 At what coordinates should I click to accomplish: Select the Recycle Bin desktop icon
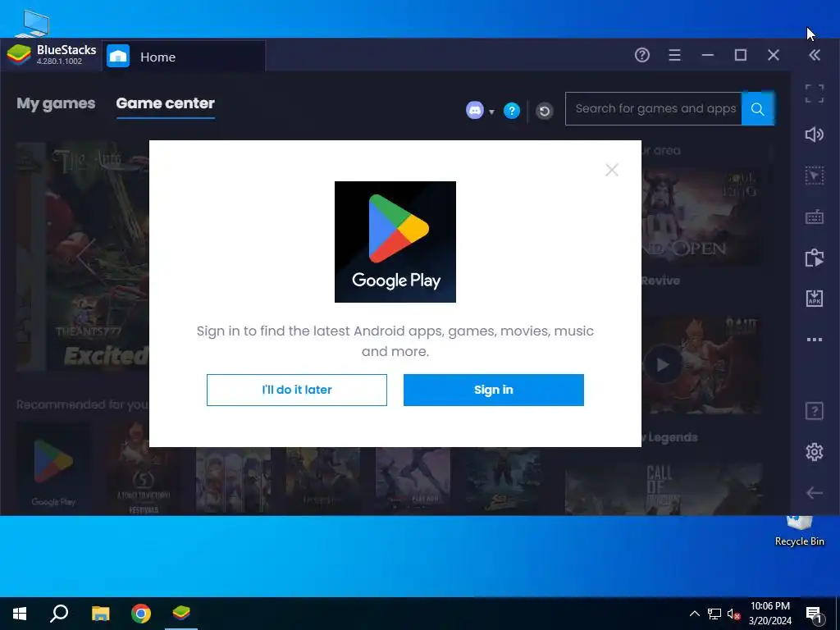799,532
